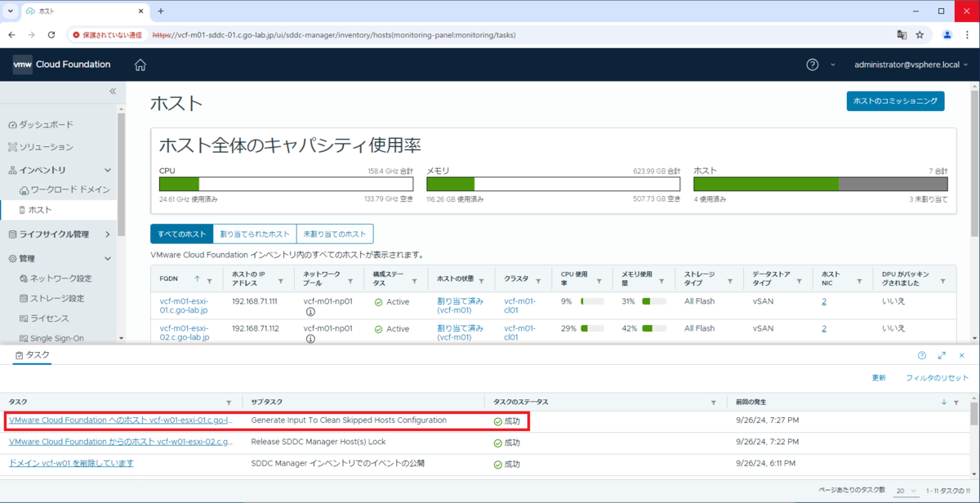Open NIC count 2 link in first row
Screen dimensions: 980x503
click(x=824, y=301)
